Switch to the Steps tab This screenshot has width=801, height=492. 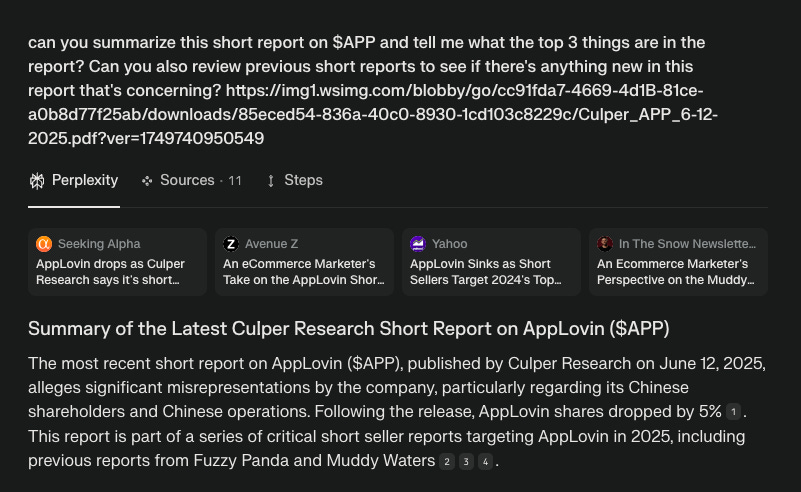[294, 180]
